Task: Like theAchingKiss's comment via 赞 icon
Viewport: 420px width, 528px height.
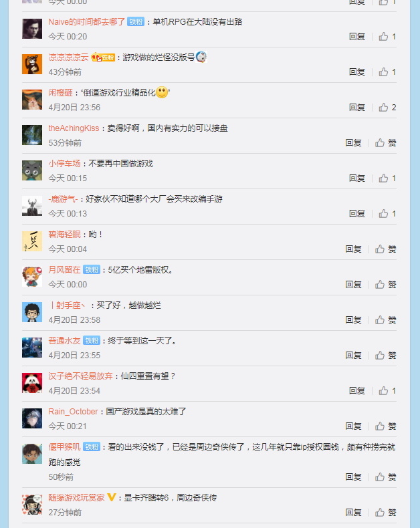Action: [x=385, y=143]
